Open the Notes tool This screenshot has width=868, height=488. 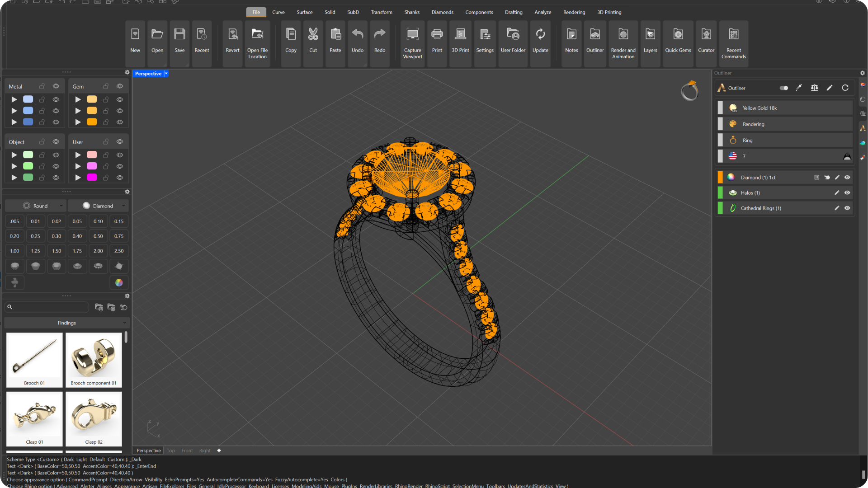pos(571,35)
